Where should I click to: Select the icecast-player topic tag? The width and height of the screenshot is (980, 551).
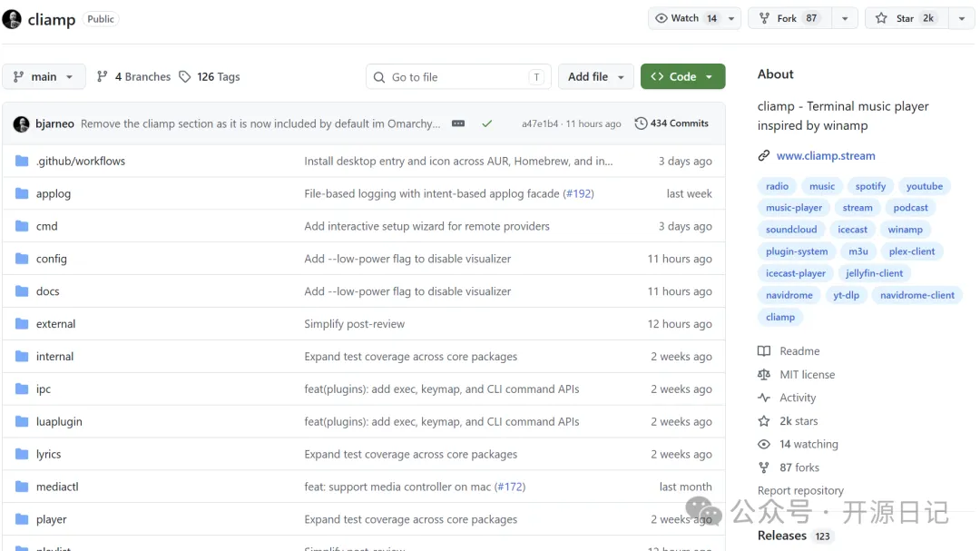[x=796, y=272]
